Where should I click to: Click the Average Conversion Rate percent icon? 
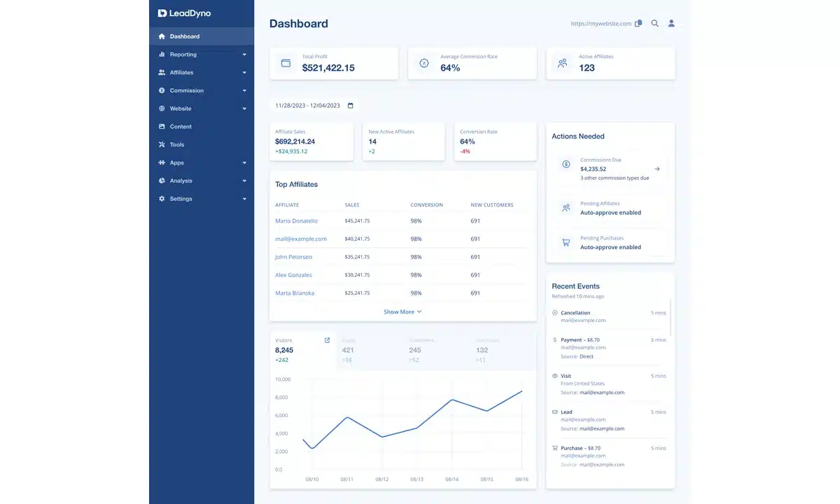click(x=423, y=63)
